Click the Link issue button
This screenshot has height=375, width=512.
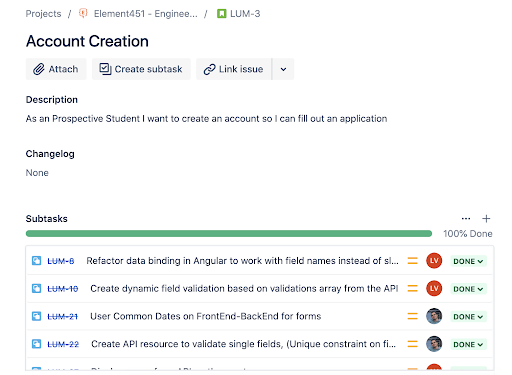(234, 69)
